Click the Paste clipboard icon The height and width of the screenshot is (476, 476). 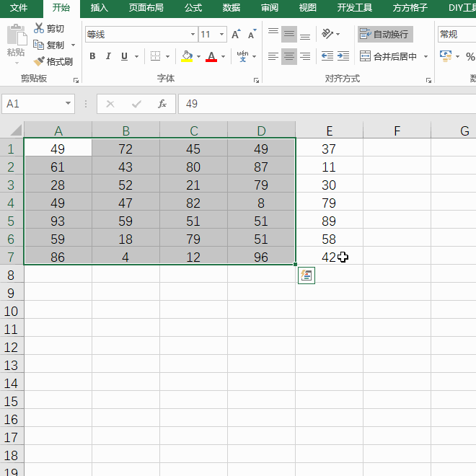pos(17,35)
